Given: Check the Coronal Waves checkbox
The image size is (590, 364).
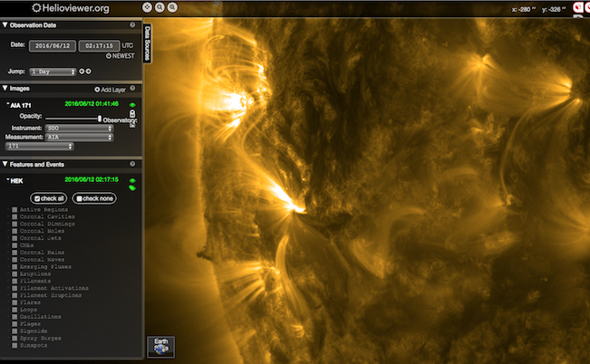Looking at the screenshot, I should click(15, 260).
